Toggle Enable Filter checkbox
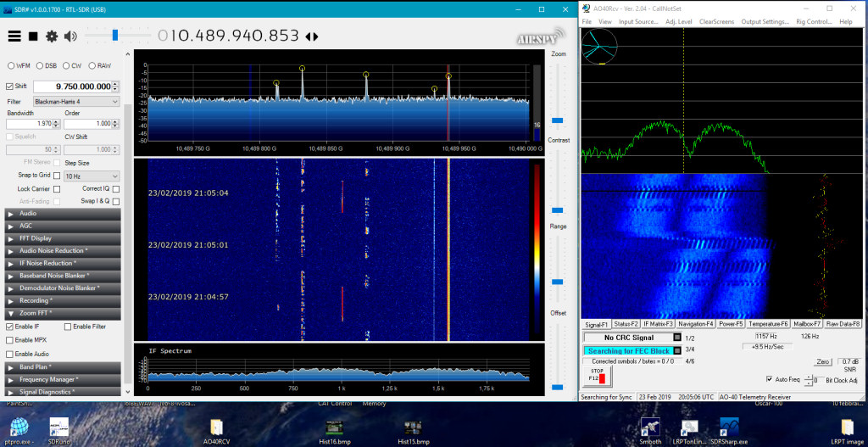This screenshot has height=447, width=868. 68,327
